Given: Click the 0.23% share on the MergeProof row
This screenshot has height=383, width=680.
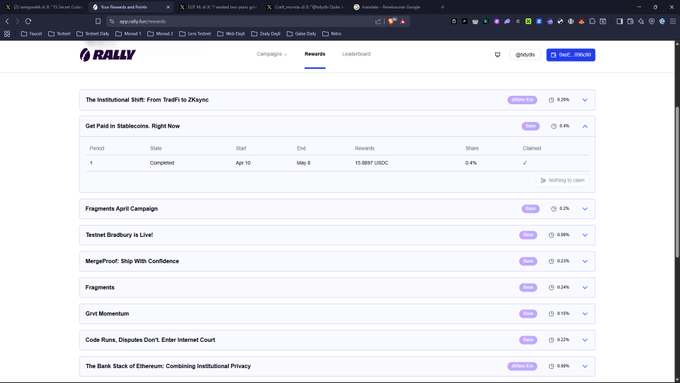Looking at the screenshot, I should [563, 261].
